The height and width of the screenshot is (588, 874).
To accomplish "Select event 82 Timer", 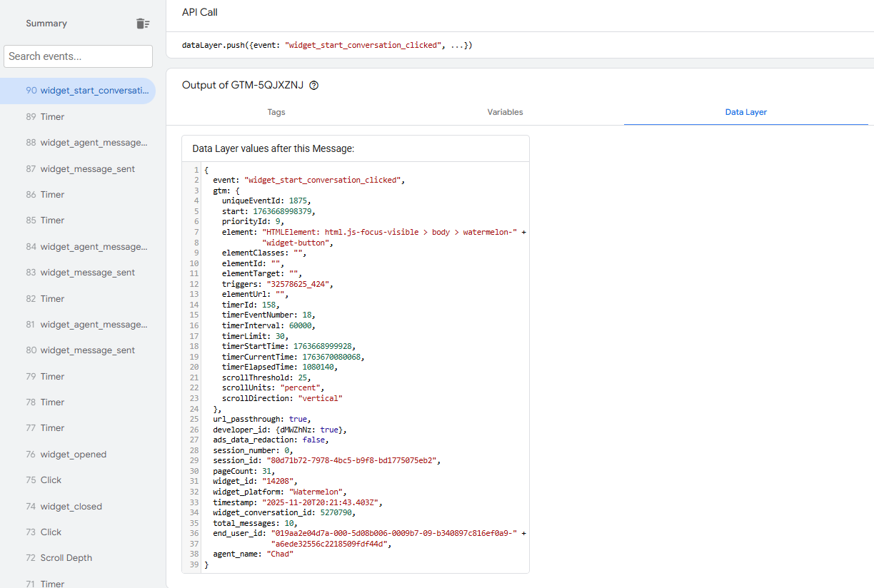I will point(78,298).
